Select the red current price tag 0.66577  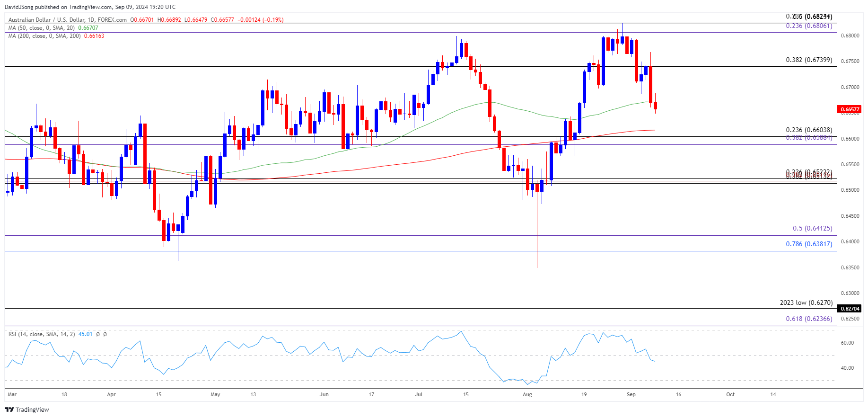(850, 109)
